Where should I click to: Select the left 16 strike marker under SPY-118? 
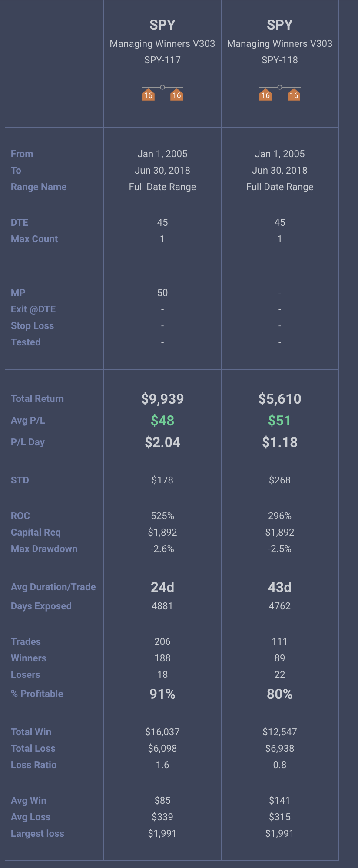265,95
